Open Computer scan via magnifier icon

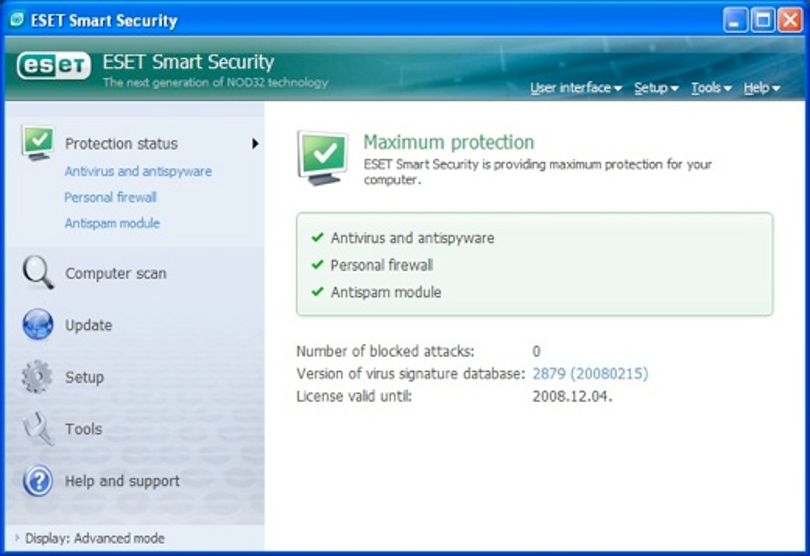click(x=38, y=273)
